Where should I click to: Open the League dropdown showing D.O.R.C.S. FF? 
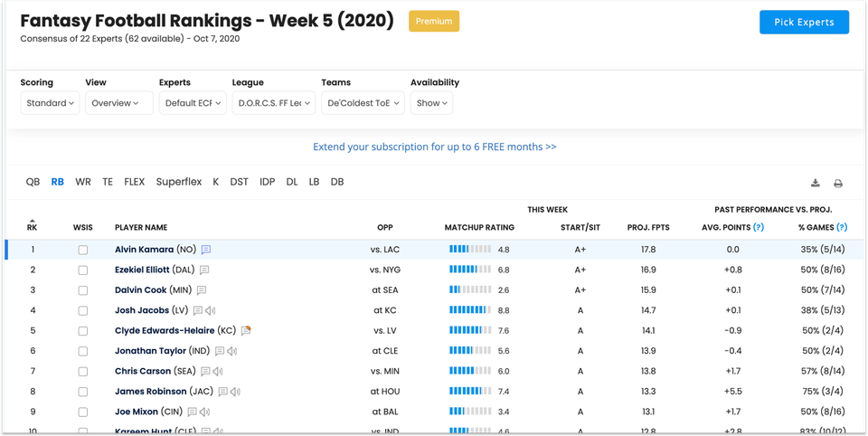coord(274,103)
